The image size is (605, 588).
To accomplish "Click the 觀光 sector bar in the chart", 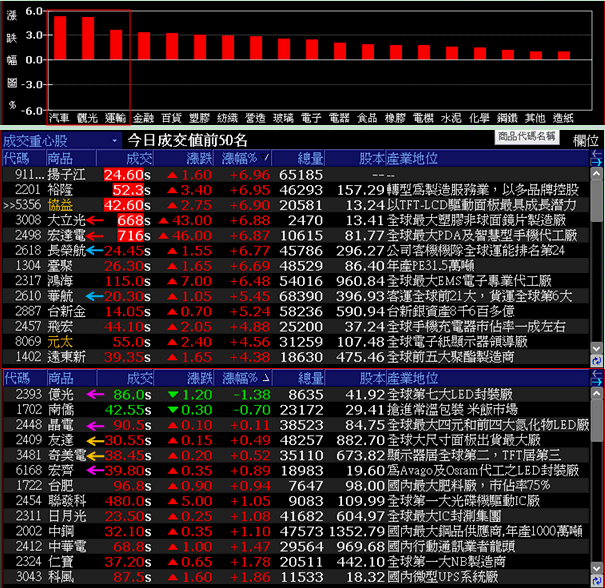I will click(88, 38).
